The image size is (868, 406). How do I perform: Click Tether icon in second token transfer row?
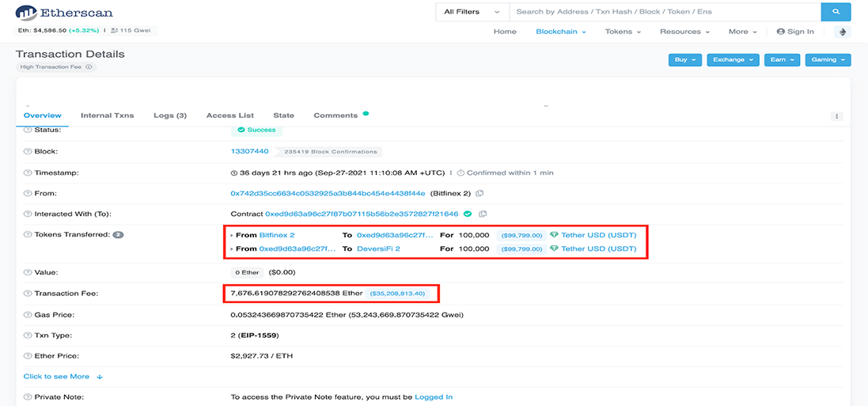[554, 249]
